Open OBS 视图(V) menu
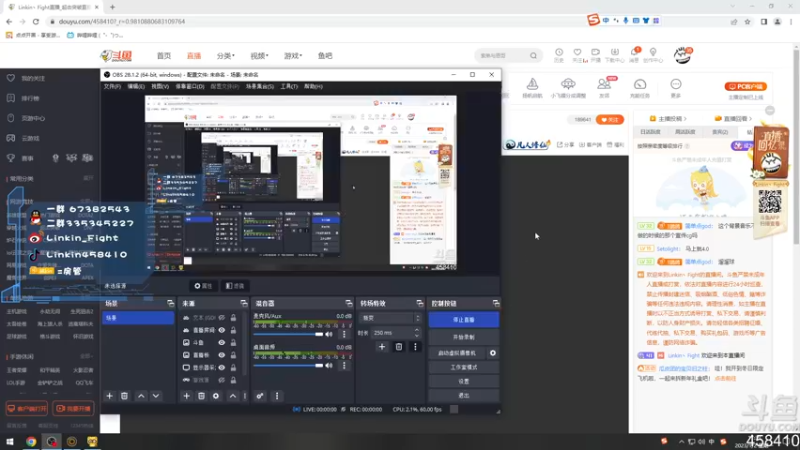Screen dimensions: 800x450 [x=160, y=87]
